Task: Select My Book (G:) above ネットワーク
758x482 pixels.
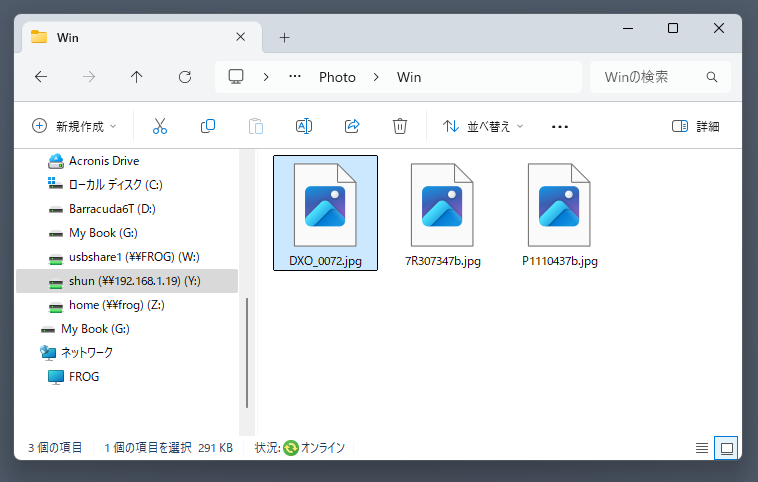Action: (127, 329)
